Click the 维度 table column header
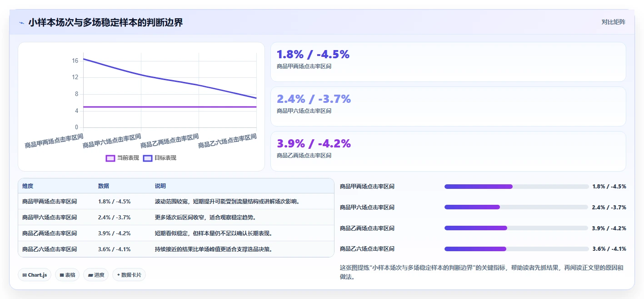 click(28, 186)
